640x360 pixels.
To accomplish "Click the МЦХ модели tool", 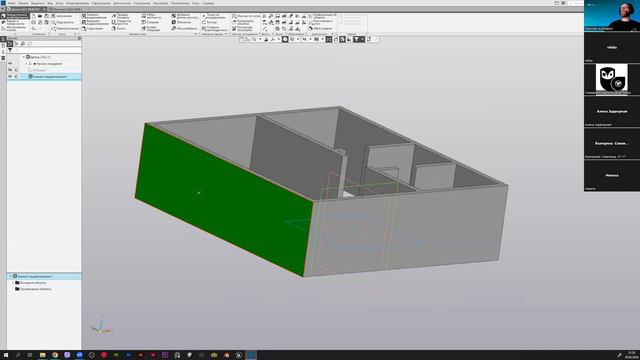I will (x=320, y=29).
